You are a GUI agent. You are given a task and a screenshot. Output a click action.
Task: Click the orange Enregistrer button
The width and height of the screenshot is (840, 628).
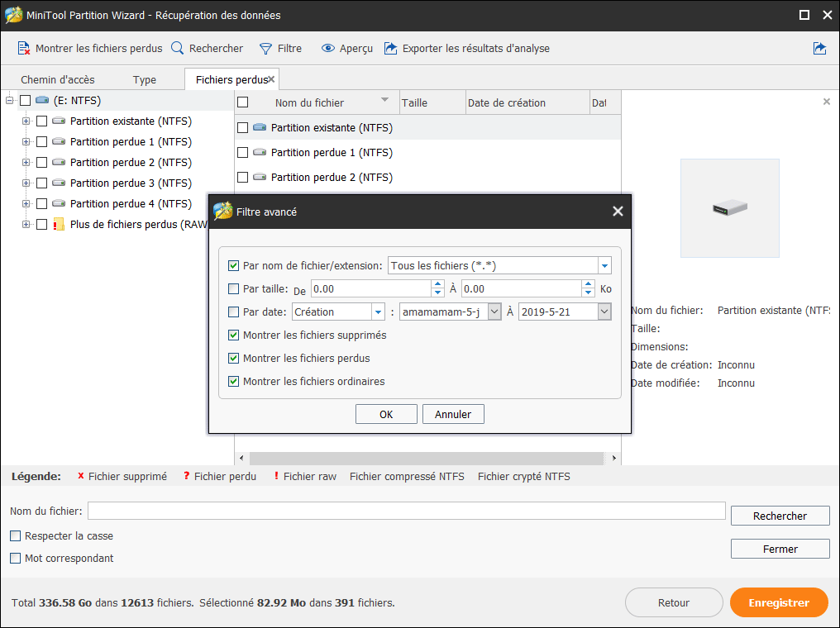point(779,602)
